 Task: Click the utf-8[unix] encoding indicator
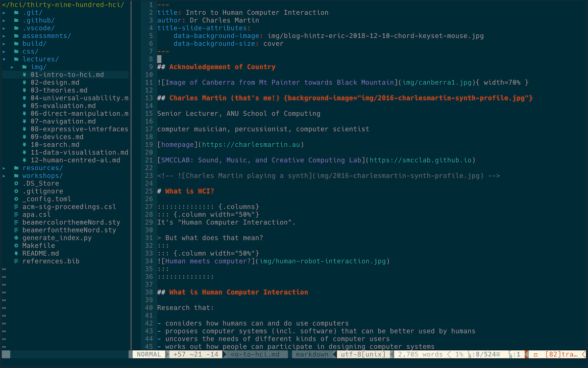click(x=363, y=354)
